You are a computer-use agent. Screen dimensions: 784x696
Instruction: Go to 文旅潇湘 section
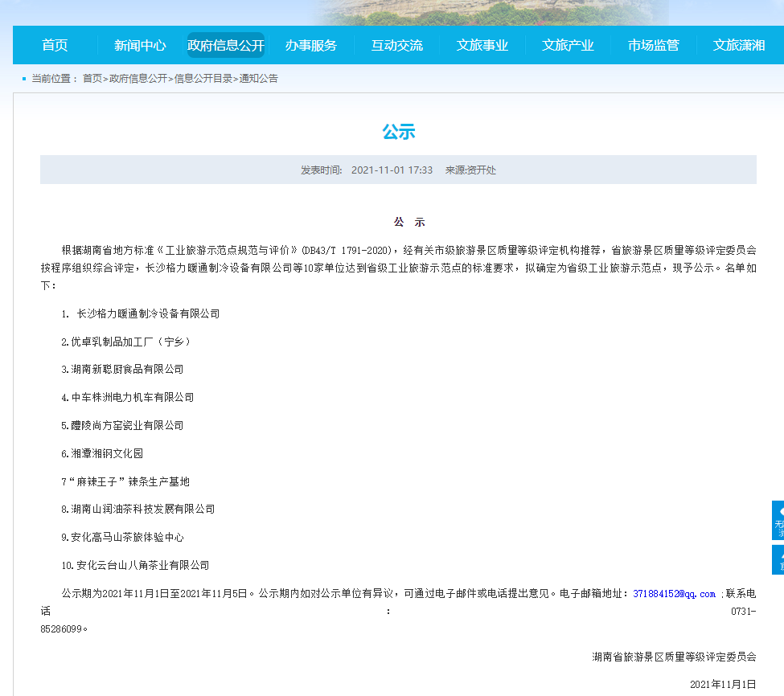click(739, 46)
